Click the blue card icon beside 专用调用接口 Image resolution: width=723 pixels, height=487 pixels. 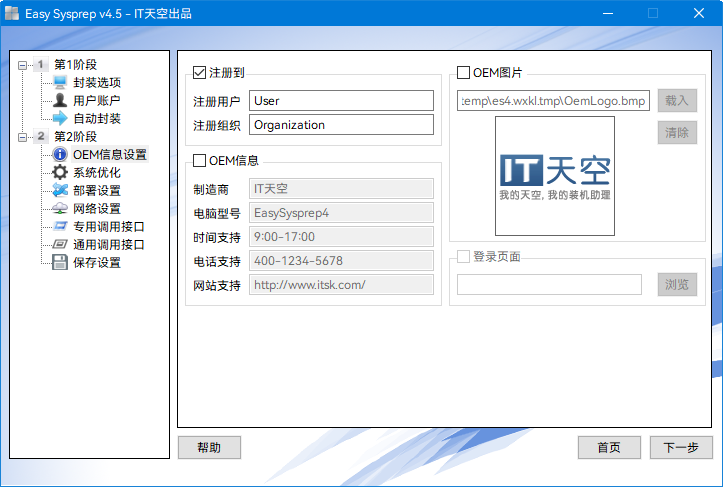pyautogui.click(x=60, y=226)
